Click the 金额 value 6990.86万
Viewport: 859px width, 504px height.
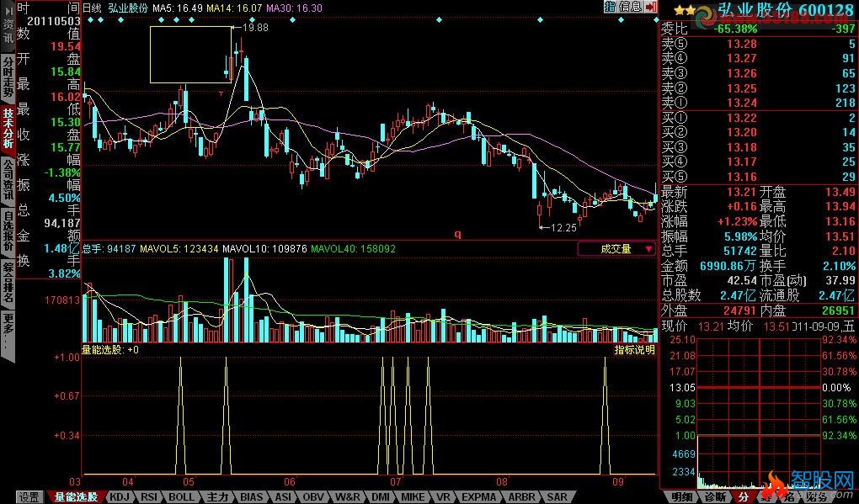click(x=728, y=266)
